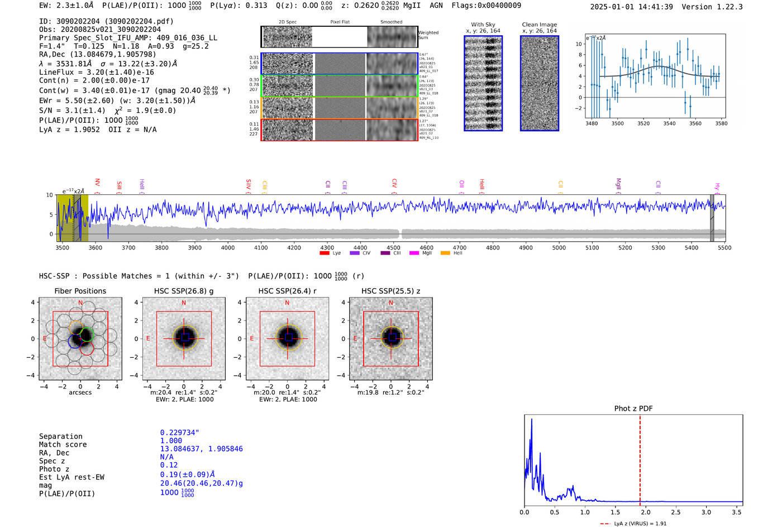Select the red-bordered fiber 2D spectrum row

pyautogui.click(x=339, y=130)
